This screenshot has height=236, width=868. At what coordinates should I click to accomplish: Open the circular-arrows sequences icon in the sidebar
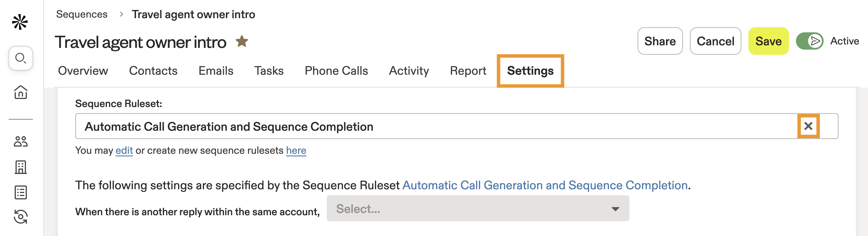tap(20, 217)
